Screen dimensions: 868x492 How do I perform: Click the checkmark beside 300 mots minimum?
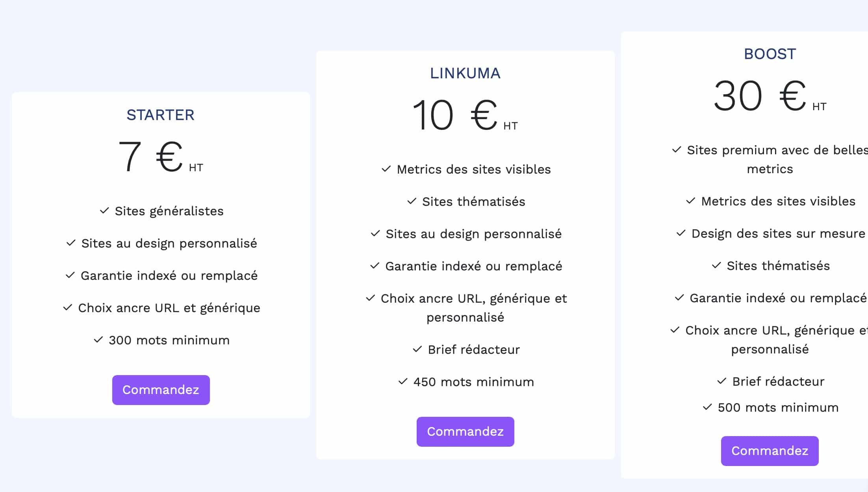click(x=98, y=340)
